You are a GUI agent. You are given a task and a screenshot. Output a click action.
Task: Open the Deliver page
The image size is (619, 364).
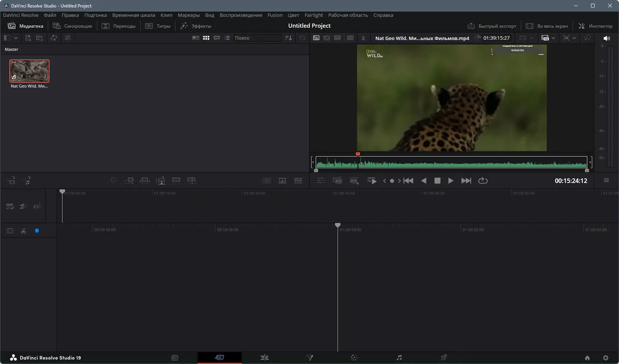coord(443,358)
